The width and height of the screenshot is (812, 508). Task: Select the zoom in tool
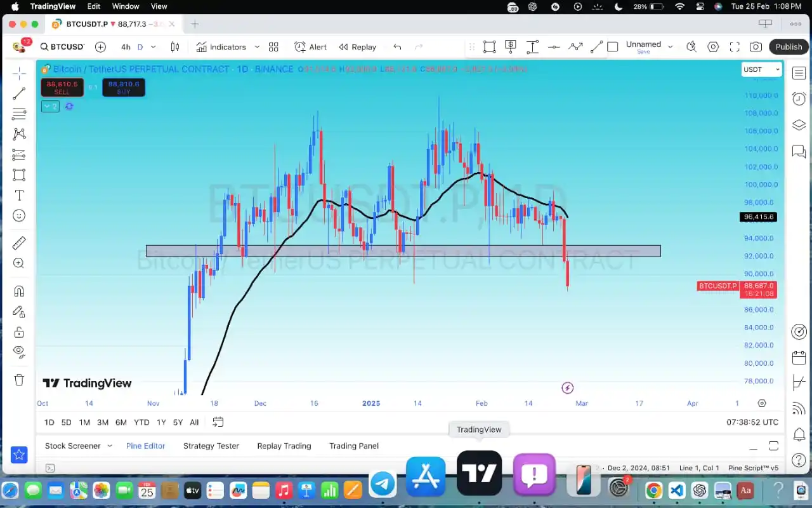(x=19, y=263)
